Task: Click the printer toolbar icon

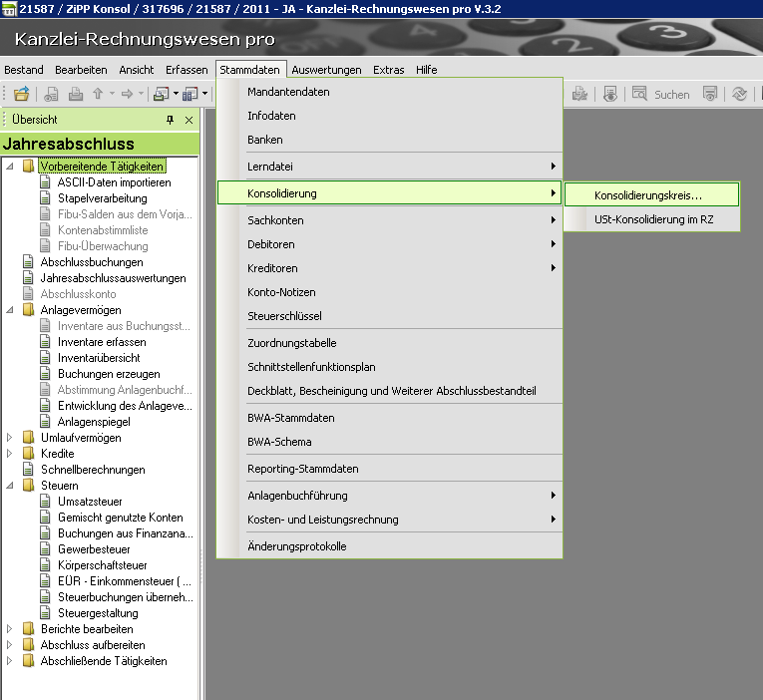Action: tap(76, 94)
